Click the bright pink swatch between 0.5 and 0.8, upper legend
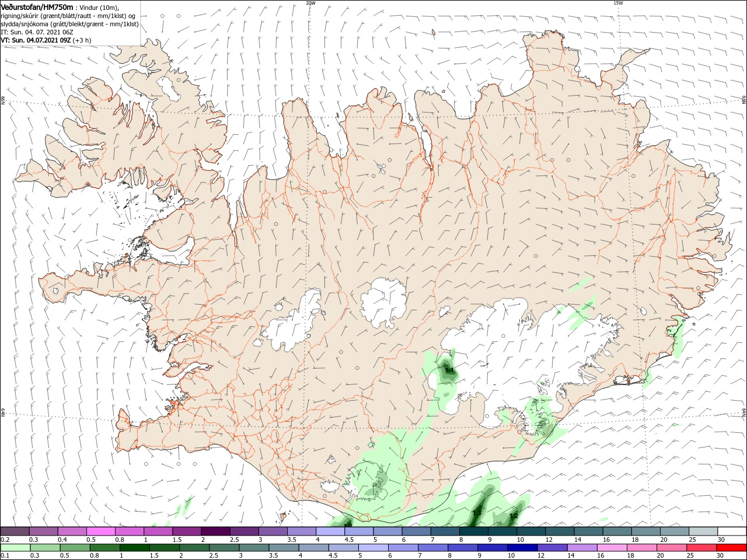This screenshot has height=560, width=747. 101,531
